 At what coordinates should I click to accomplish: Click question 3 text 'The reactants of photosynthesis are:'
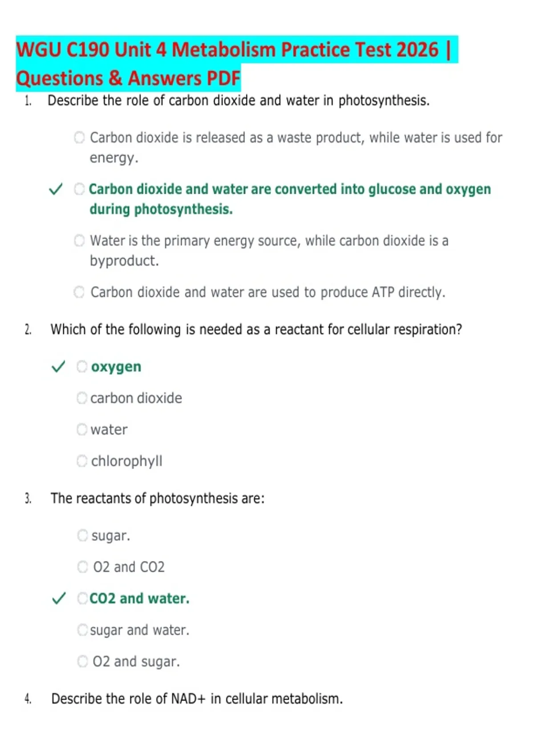tap(158, 499)
